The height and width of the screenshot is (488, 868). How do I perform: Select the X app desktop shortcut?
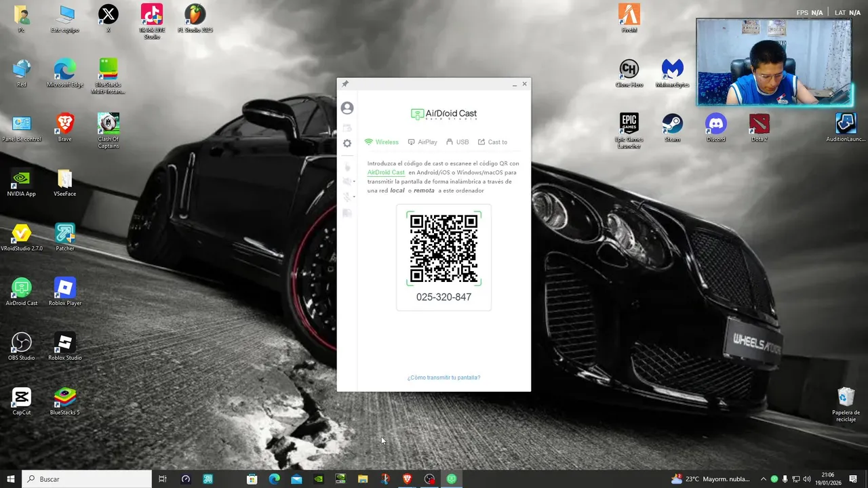coord(108,19)
